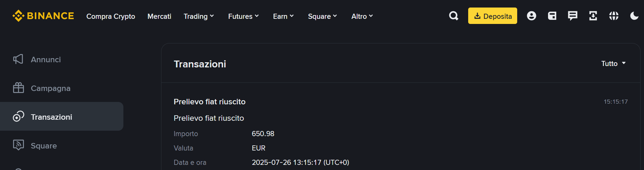The height and width of the screenshot is (170, 644).
Task: Open the language globe icon
Action: pos(613,16)
